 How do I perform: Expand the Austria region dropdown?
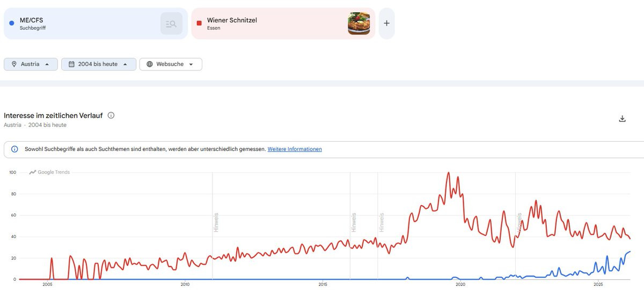tap(31, 64)
